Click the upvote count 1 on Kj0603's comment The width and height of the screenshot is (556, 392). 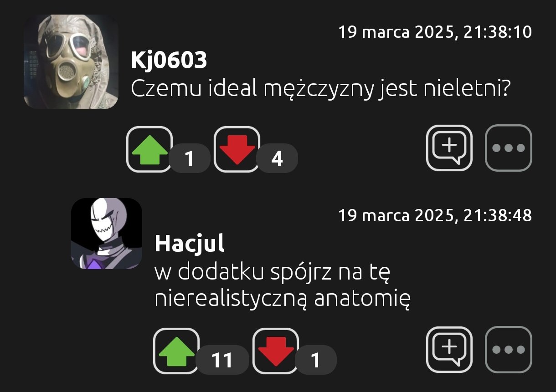point(190,159)
